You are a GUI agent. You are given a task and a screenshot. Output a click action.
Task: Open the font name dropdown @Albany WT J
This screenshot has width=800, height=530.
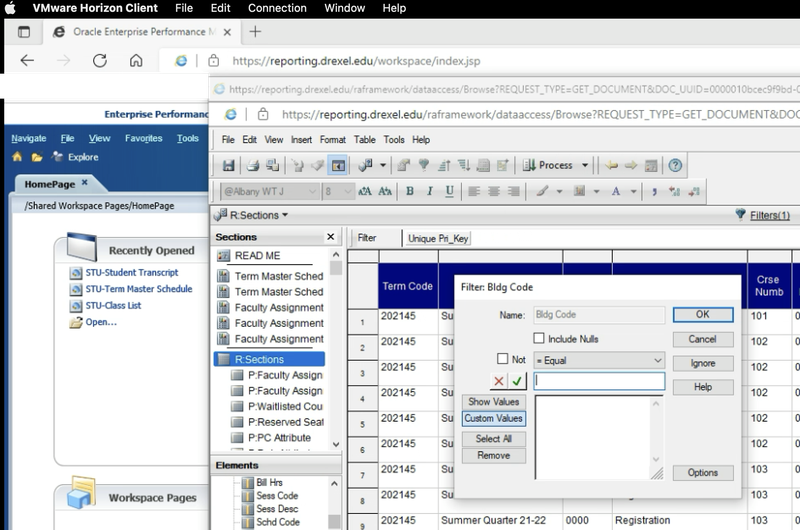coord(312,191)
